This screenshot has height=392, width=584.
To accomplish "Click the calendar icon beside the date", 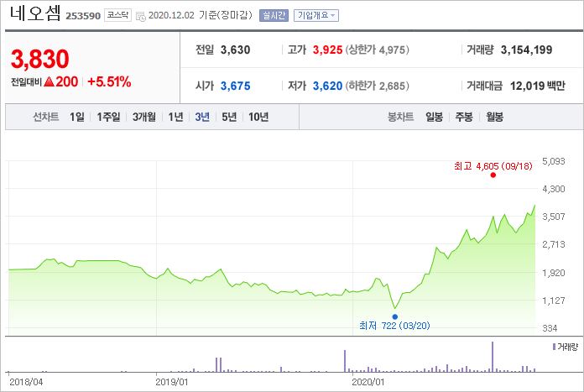I will click(x=141, y=16).
